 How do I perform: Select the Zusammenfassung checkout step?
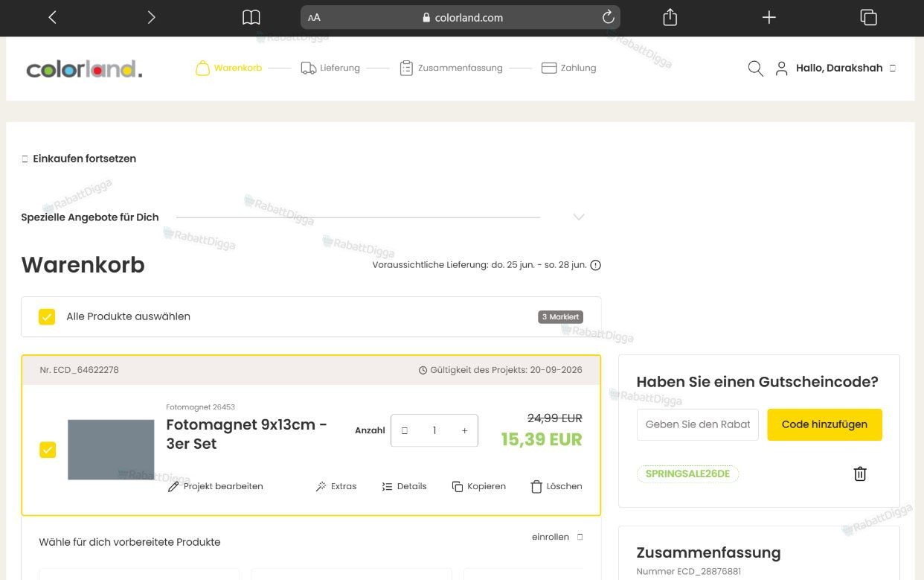[451, 68]
